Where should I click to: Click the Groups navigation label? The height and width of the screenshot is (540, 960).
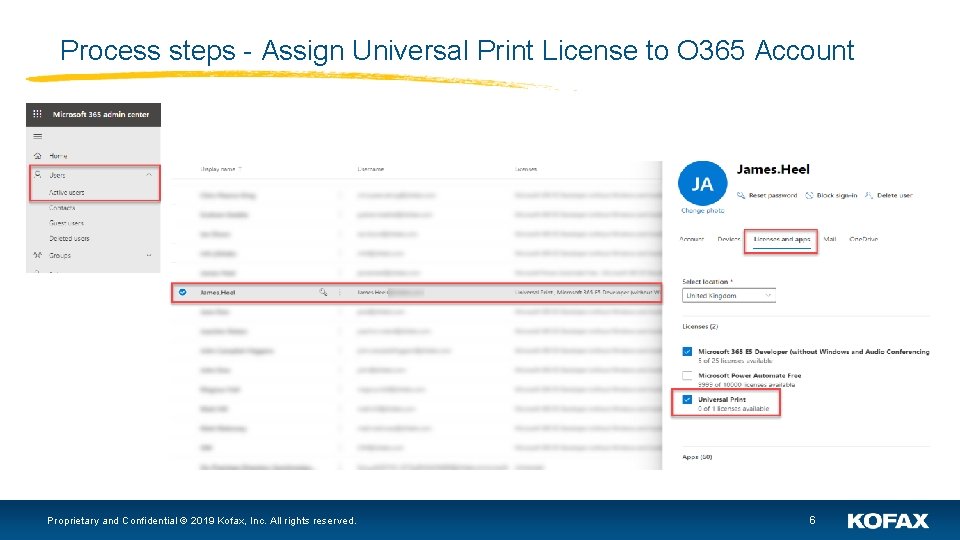60,255
